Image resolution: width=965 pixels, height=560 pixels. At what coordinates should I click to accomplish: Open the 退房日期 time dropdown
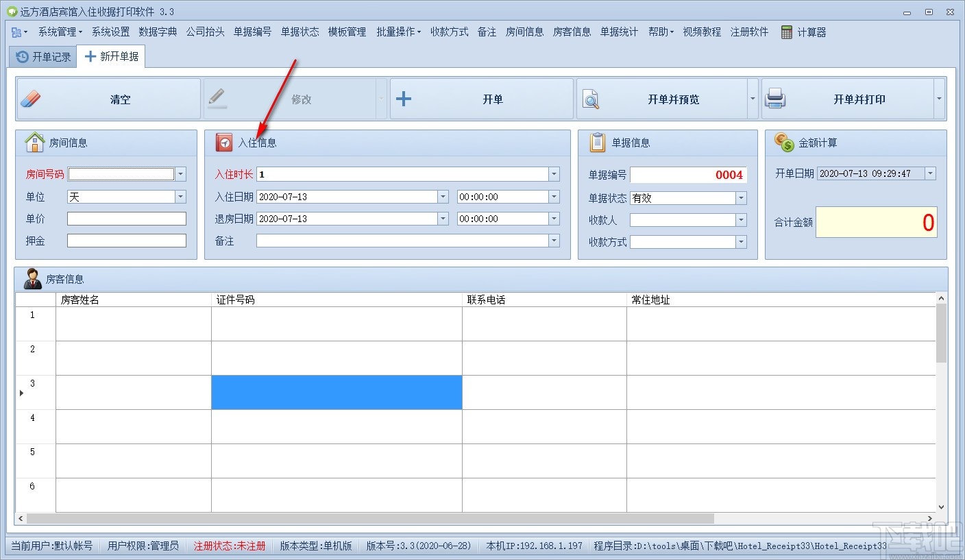click(x=554, y=219)
